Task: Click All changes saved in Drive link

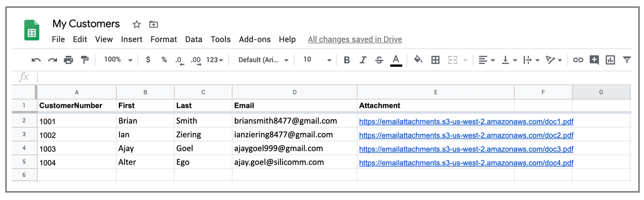Action: [355, 39]
